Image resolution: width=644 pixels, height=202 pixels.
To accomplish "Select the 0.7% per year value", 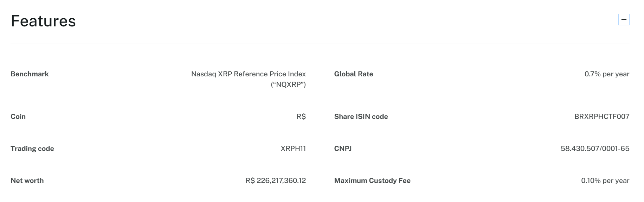I will (607, 74).
